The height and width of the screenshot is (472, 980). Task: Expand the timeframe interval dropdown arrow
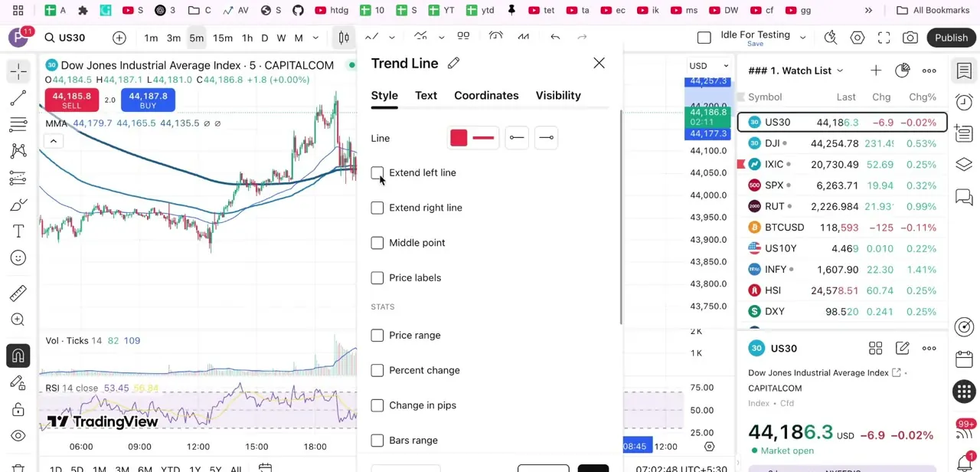click(315, 38)
